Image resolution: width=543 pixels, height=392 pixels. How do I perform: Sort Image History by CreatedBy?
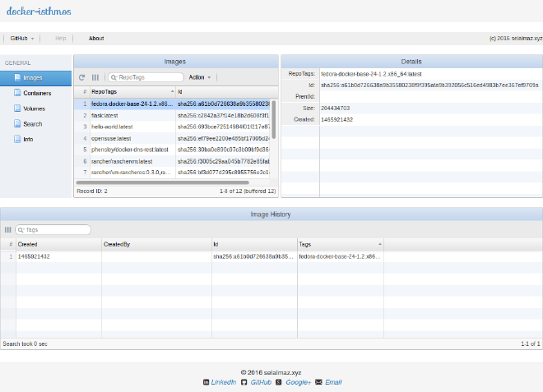click(x=156, y=244)
